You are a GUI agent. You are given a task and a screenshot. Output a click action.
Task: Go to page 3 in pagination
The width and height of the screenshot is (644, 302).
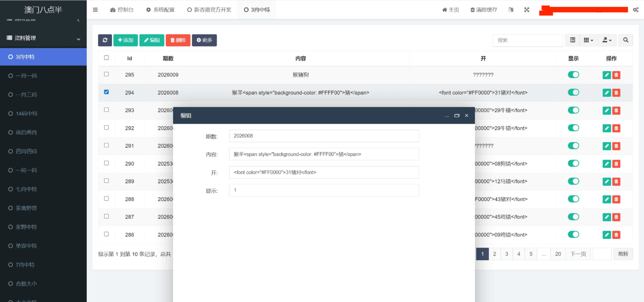click(x=506, y=254)
